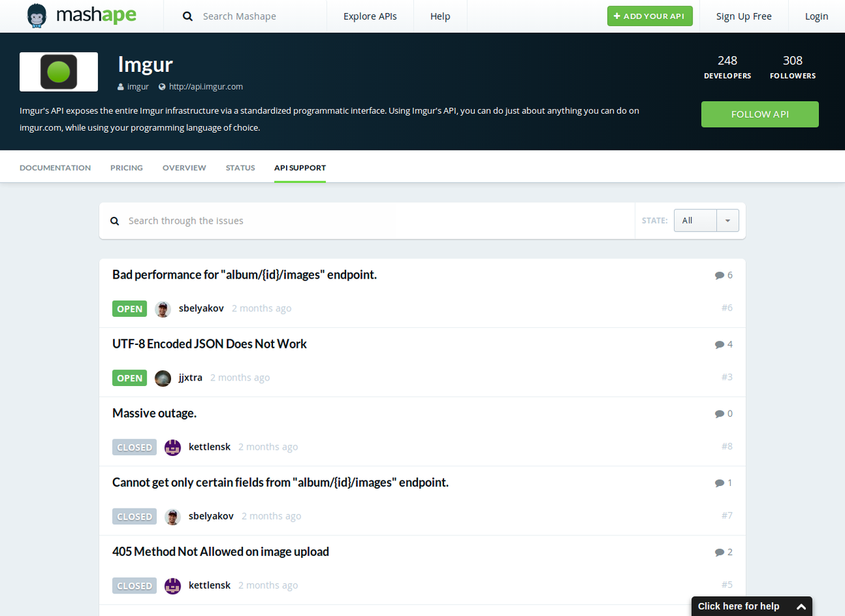Open issue Cannot get only certain fields
This screenshot has width=845, height=616.
coord(281,482)
